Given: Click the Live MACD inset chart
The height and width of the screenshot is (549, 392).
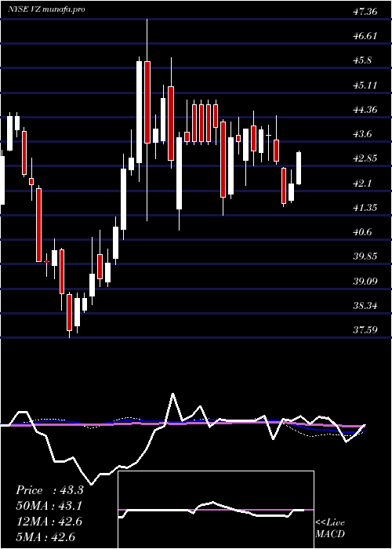Looking at the screenshot, I should click(x=216, y=510).
